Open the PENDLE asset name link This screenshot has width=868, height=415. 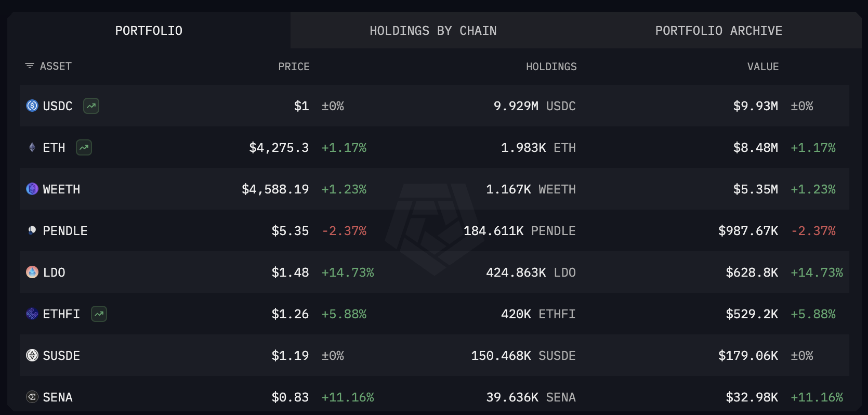65,231
